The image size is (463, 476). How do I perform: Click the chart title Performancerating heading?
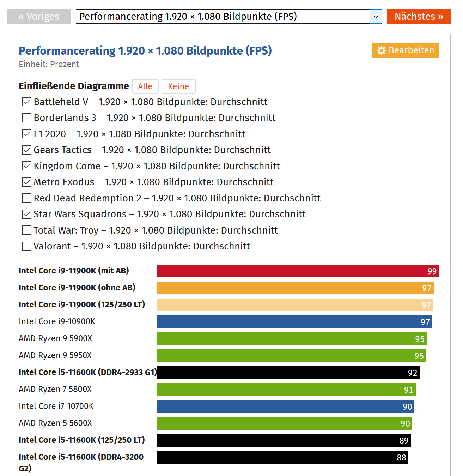click(x=145, y=51)
